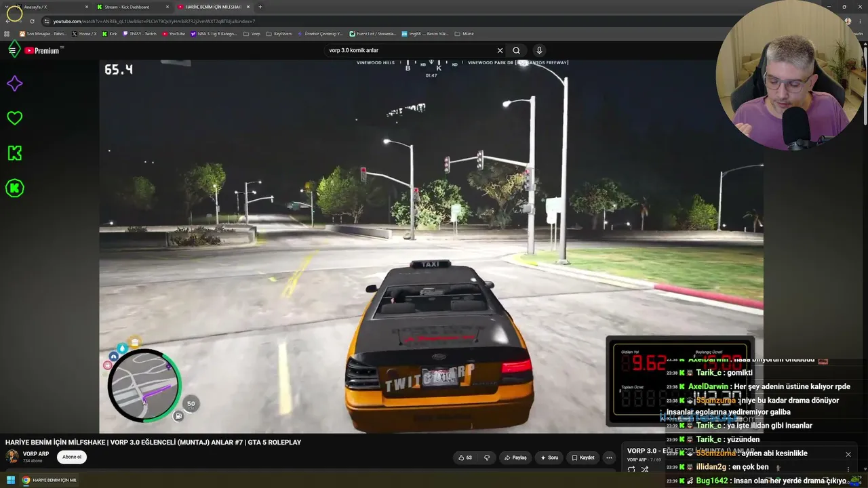The width and height of the screenshot is (868, 488).
Task: Start voice search with microphone icon
Action: point(539,50)
